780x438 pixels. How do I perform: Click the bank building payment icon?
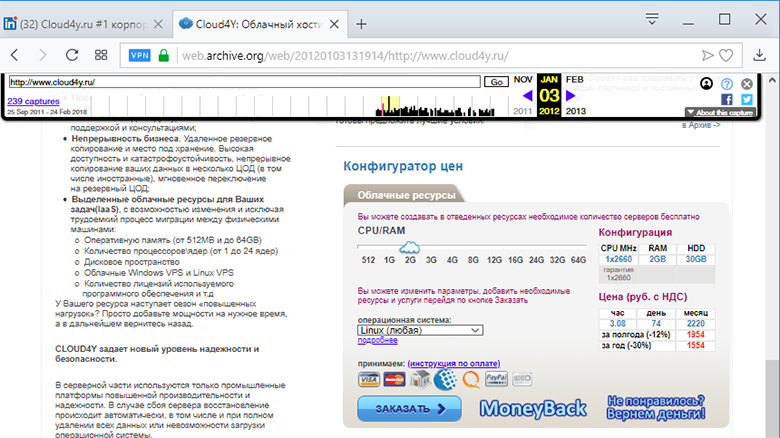coord(420,379)
